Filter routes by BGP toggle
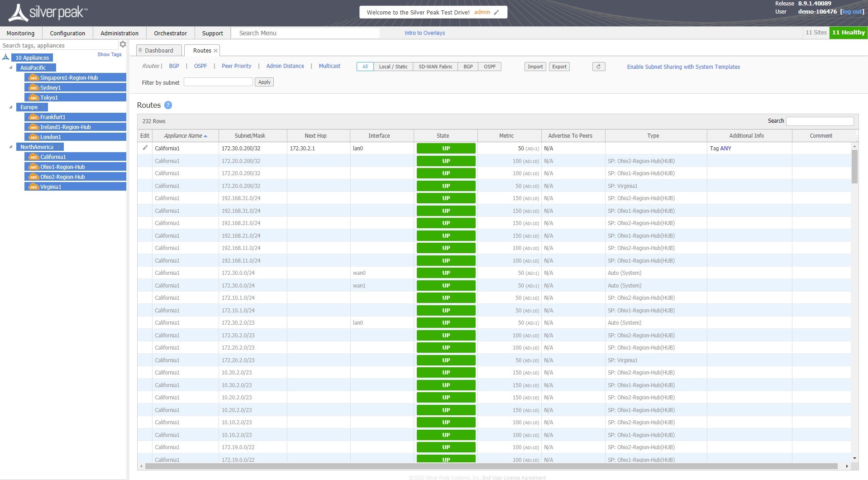The width and height of the screenshot is (868, 480). [x=468, y=67]
